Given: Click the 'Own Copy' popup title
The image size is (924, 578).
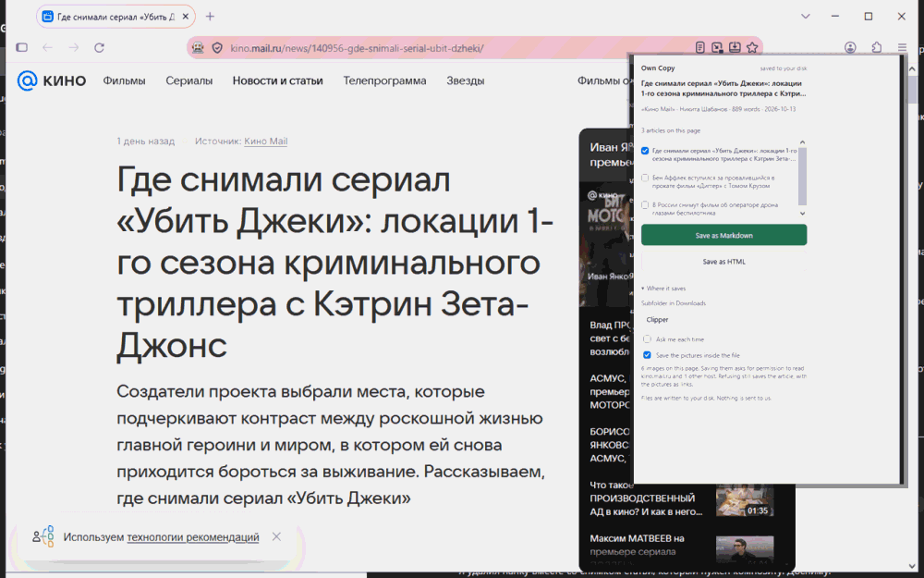Looking at the screenshot, I should pos(658,68).
